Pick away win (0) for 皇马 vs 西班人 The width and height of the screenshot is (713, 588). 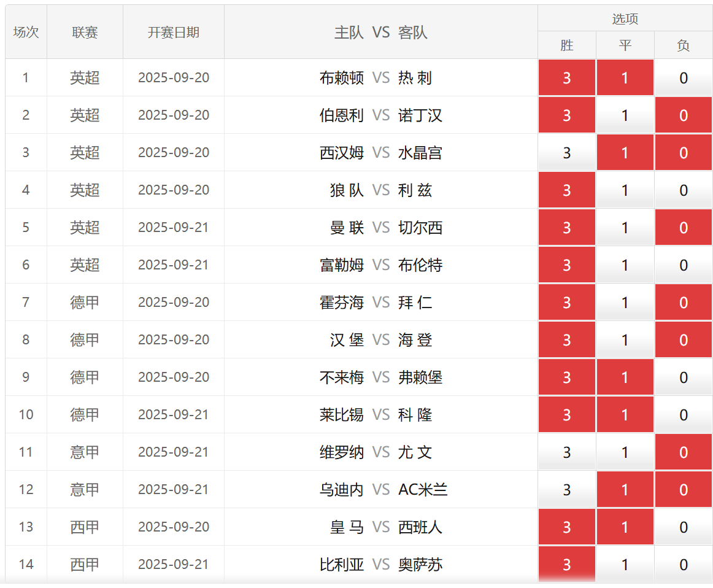point(683,527)
